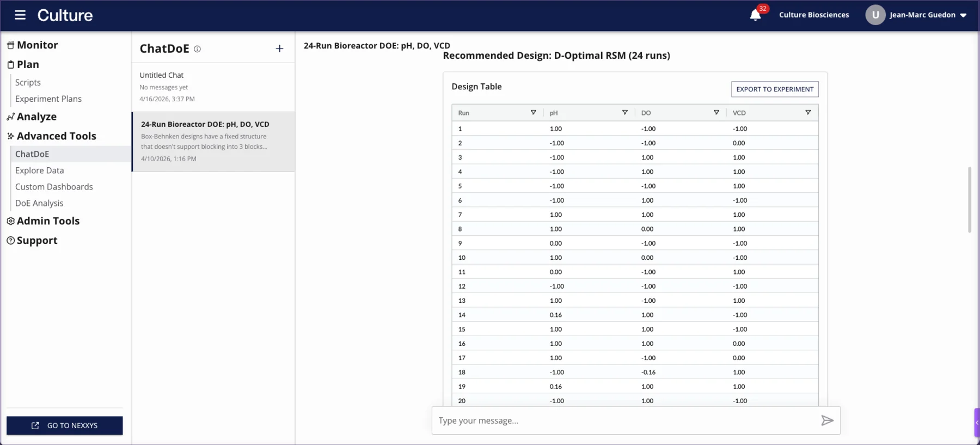Select Run 20 row number cell
This screenshot has height=445, width=980.
click(462, 401)
